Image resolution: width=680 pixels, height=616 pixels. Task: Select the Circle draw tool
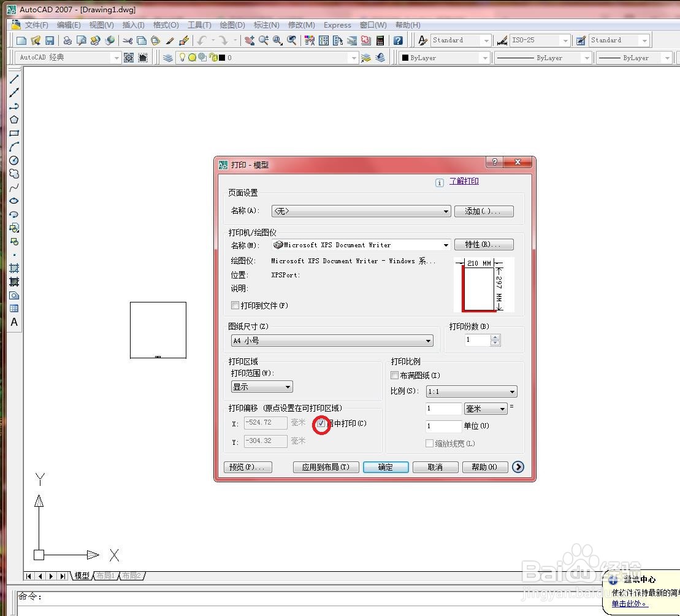coord(14,161)
